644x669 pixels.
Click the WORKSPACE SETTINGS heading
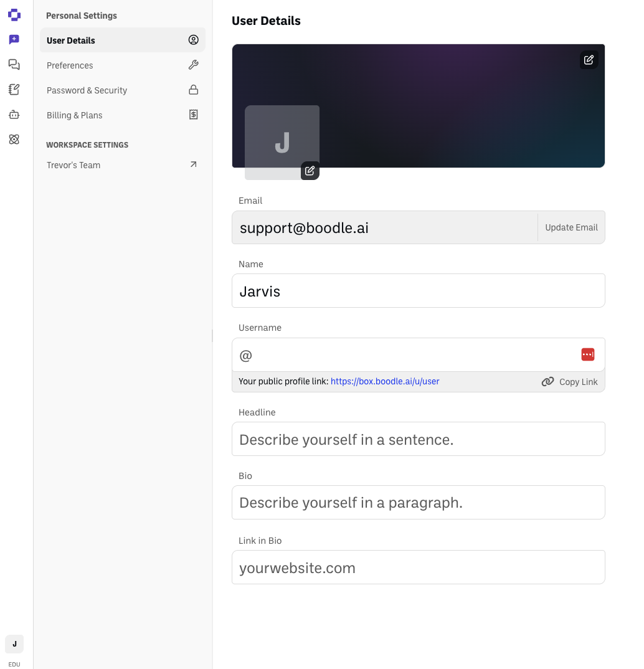[87, 145]
